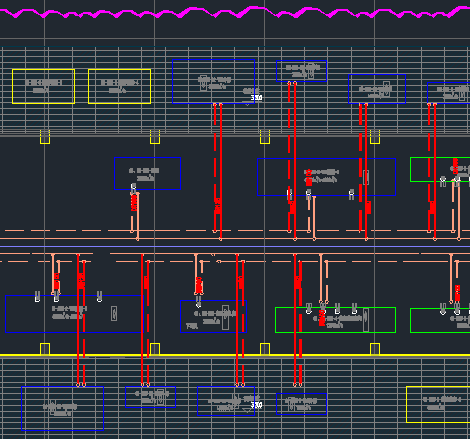Click the orange dashed line above the centerline
The width and height of the screenshot is (470, 439).
235,231
